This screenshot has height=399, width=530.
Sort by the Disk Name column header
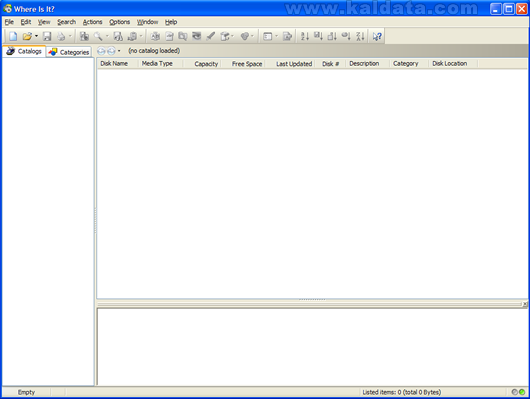118,64
